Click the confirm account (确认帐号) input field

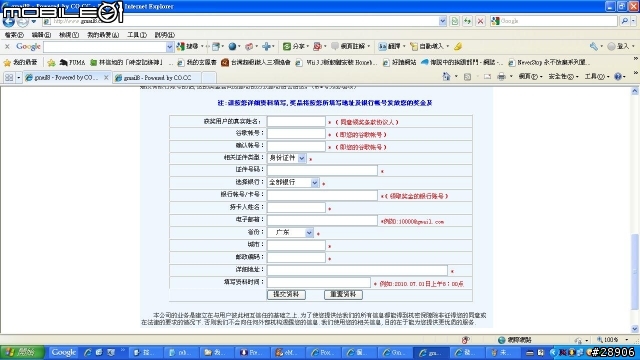(x=296, y=146)
